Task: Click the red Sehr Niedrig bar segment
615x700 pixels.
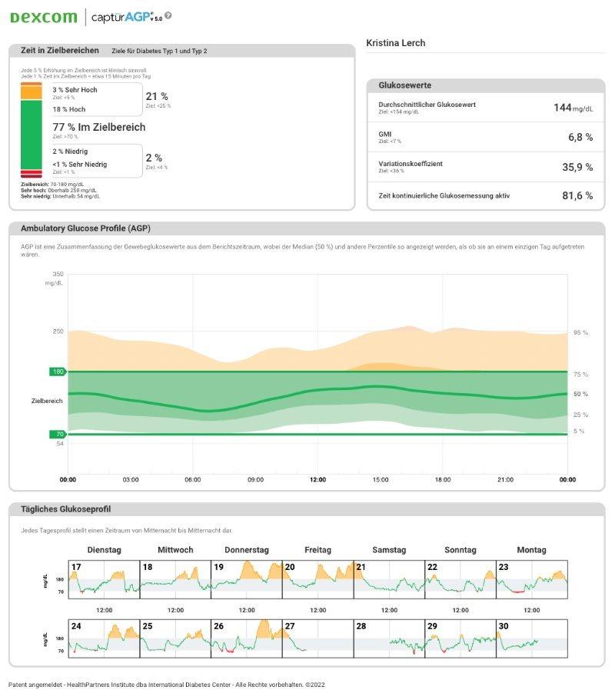Action: [x=31, y=174]
